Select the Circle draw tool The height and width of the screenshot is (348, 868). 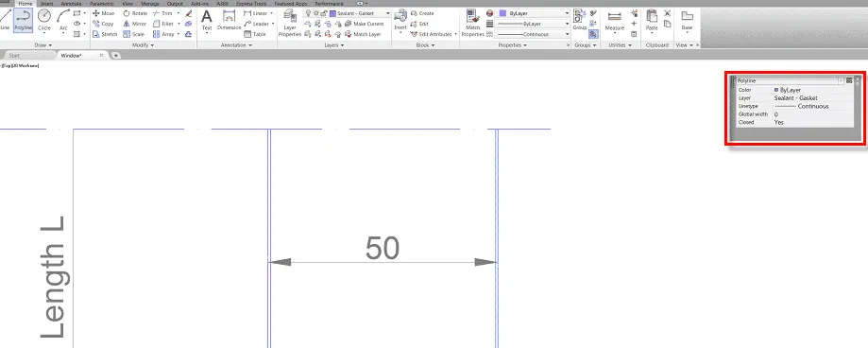pyautogui.click(x=44, y=20)
